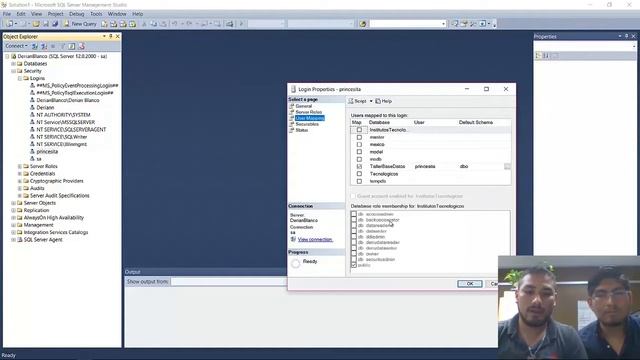This screenshot has height=360, width=640.
Task: Click the Help icon in Login Properties dialog
Action: click(378, 101)
